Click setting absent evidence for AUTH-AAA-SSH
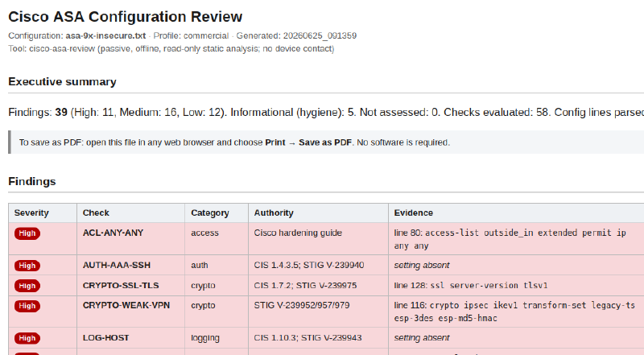 click(422, 266)
